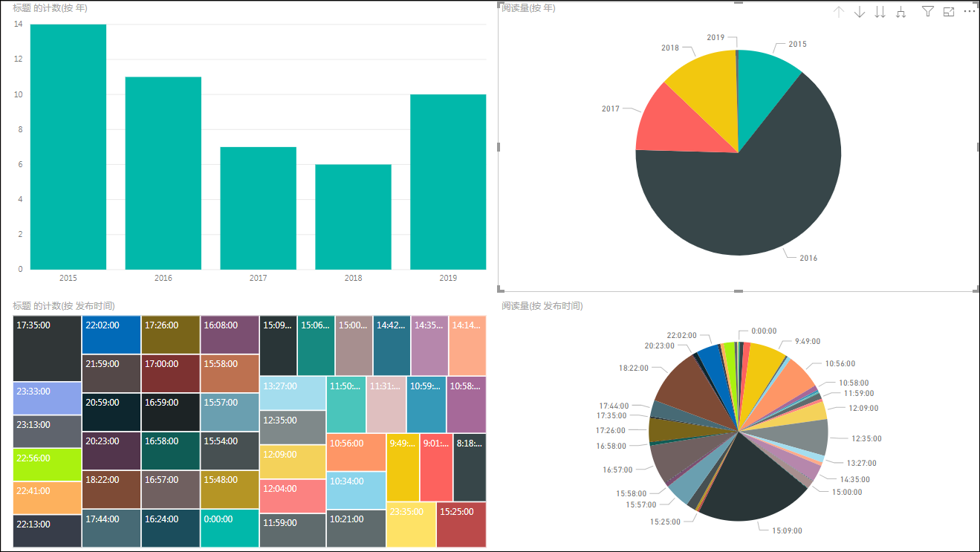Click the 10:34:00 treemap tile

point(357,490)
